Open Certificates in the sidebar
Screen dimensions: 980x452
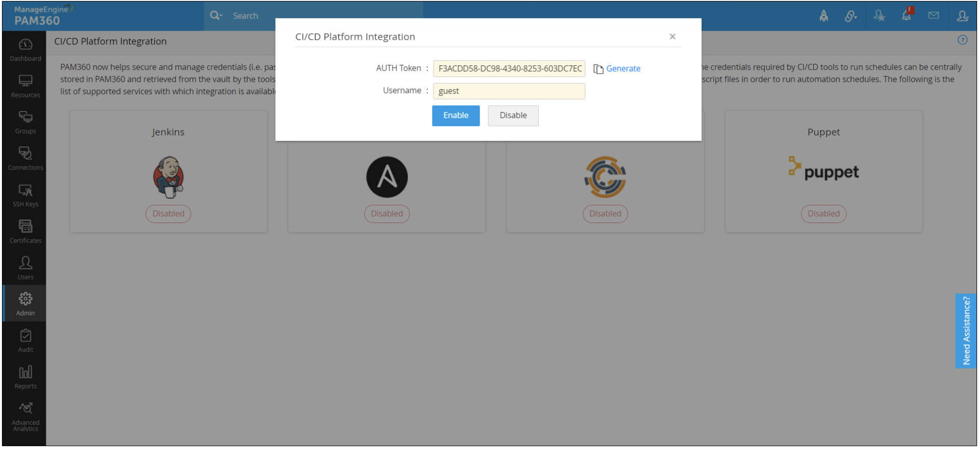pyautogui.click(x=25, y=232)
